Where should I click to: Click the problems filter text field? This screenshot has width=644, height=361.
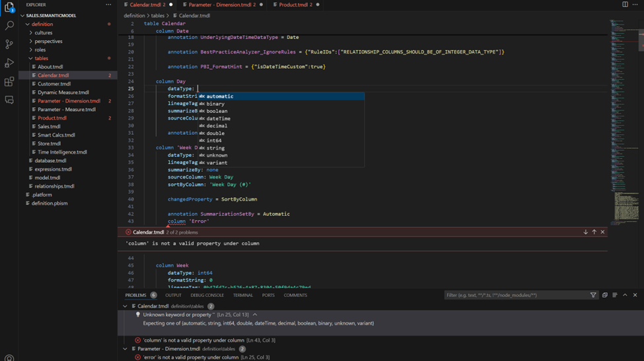pyautogui.click(x=515, y=296)
